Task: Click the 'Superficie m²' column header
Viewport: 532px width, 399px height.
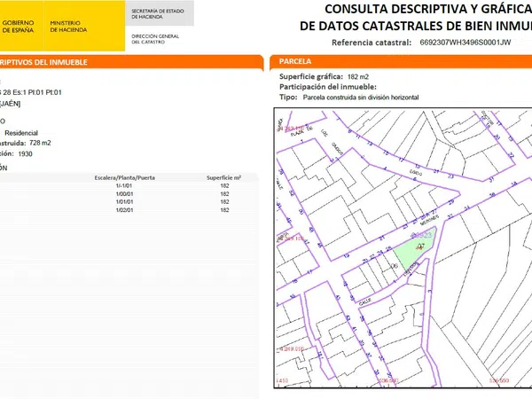Action: (x=224, y=178)
